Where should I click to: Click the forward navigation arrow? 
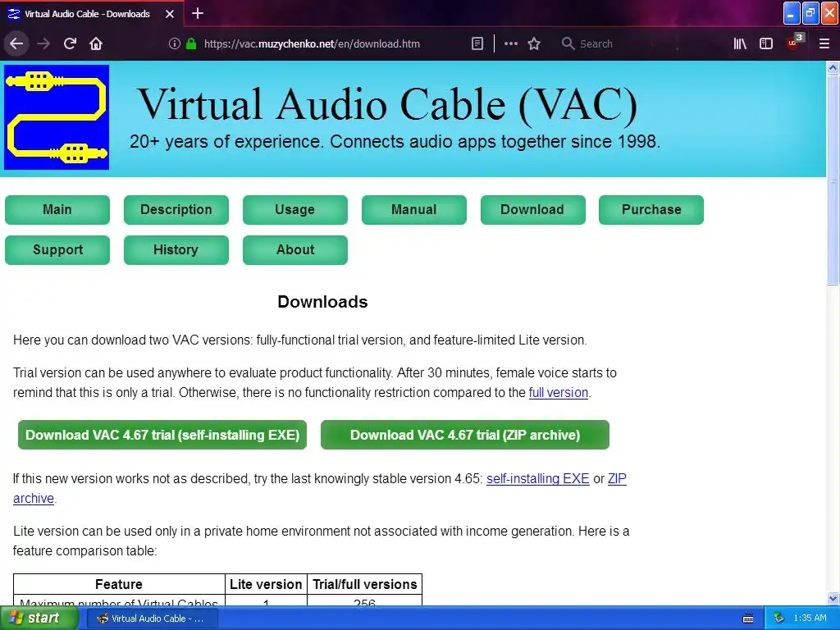pos(43,43)
